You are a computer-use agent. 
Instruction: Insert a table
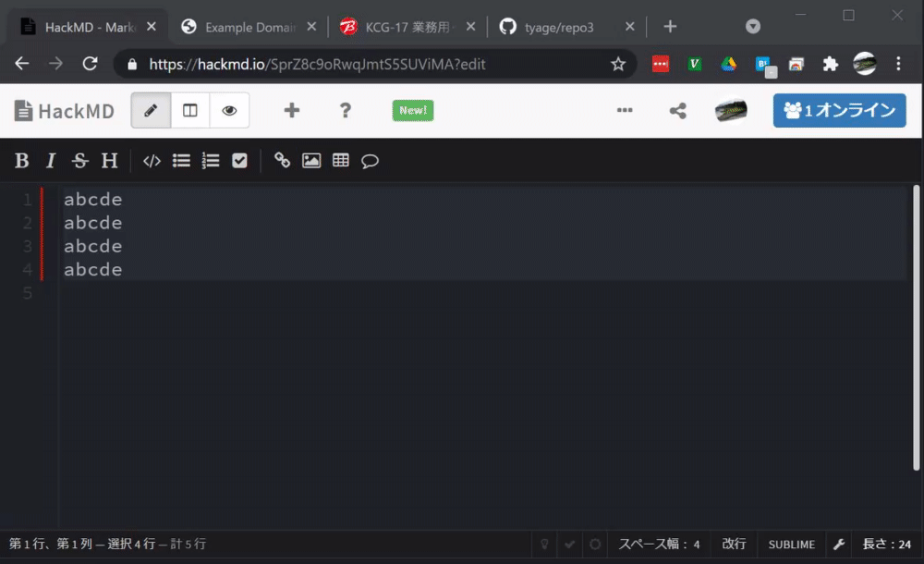(340, 160)
